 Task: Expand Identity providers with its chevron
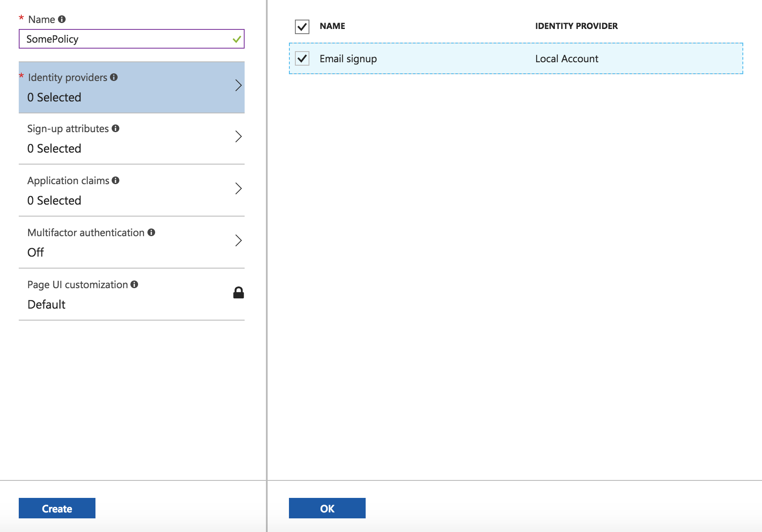pos(239,85)
